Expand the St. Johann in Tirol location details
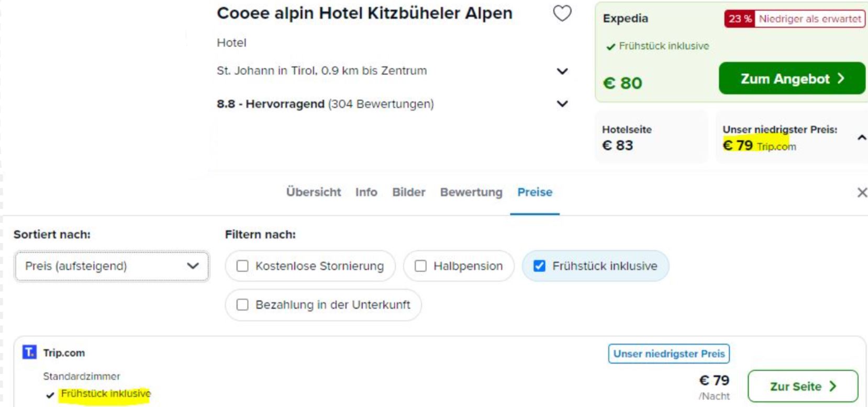 click(x=562, y=71)
